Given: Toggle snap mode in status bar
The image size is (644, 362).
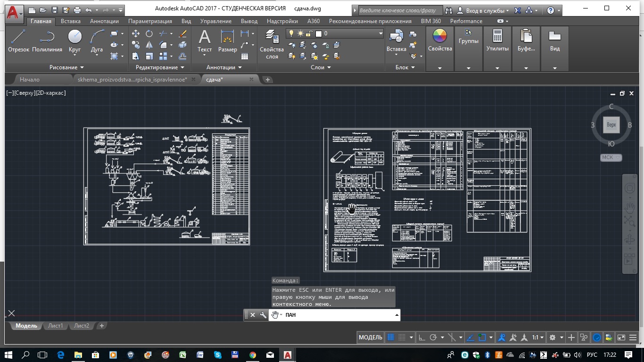Looking at the screenshot, I should [402, 337].
